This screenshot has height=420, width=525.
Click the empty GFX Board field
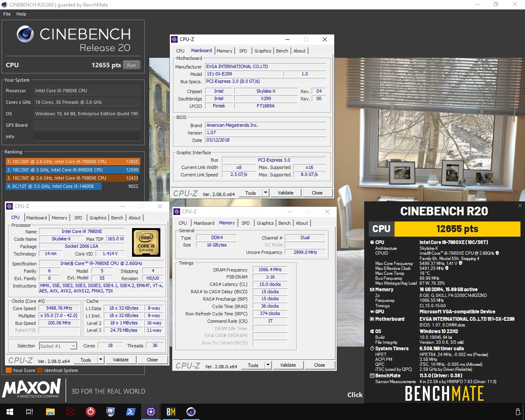(87, 125)
